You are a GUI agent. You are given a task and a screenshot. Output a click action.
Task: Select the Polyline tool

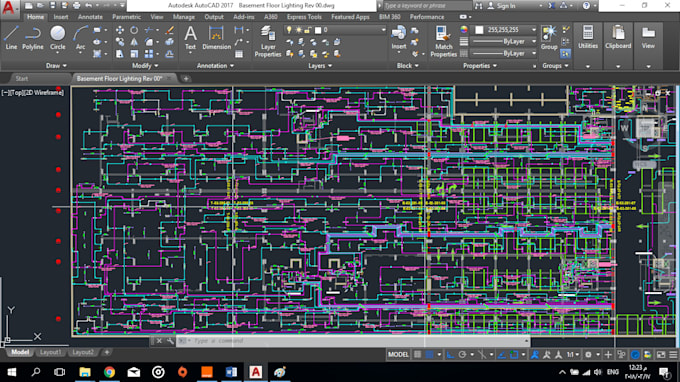(33, 37)
